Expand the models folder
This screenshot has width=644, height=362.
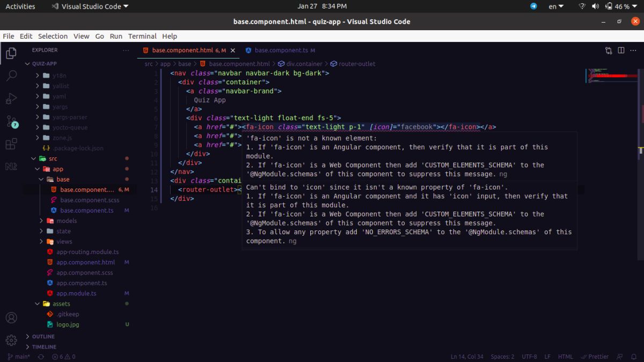[67, 221]
